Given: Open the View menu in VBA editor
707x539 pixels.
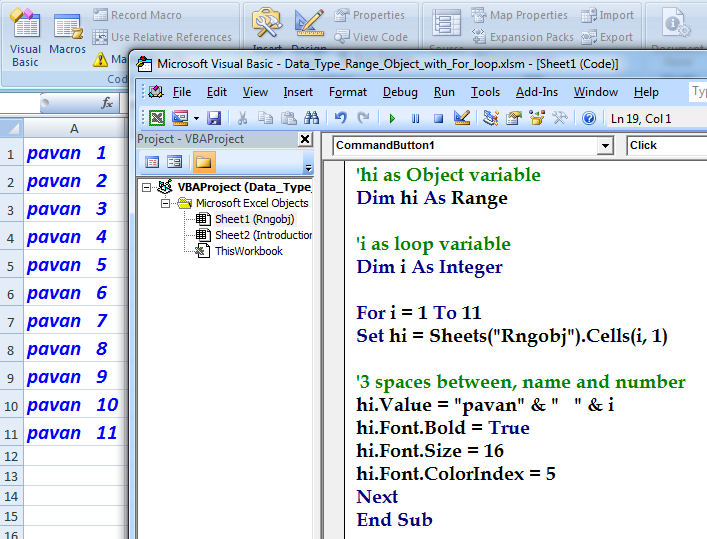Looking at the screenshot, I should pos(255,92).
